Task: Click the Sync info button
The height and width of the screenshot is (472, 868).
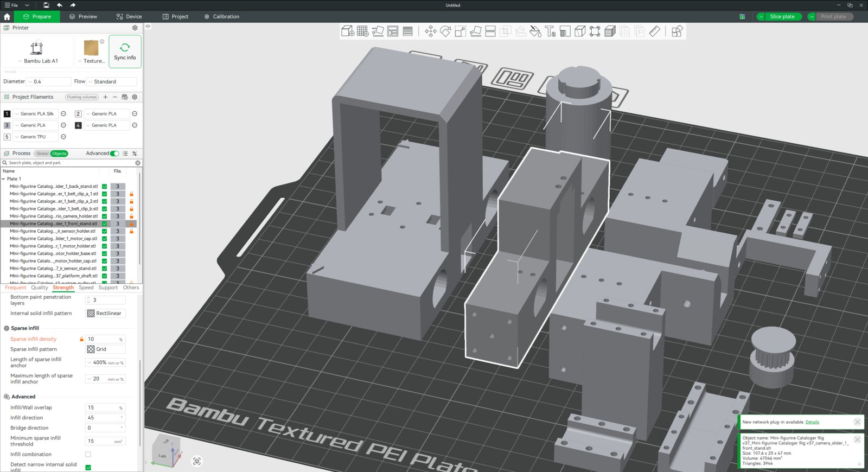Action: click(x=125, y=52)
